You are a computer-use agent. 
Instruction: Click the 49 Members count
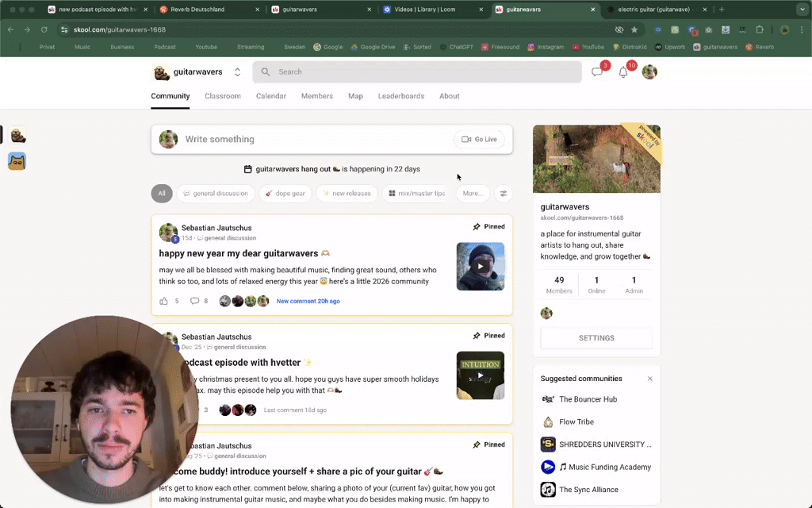[559, 285]
